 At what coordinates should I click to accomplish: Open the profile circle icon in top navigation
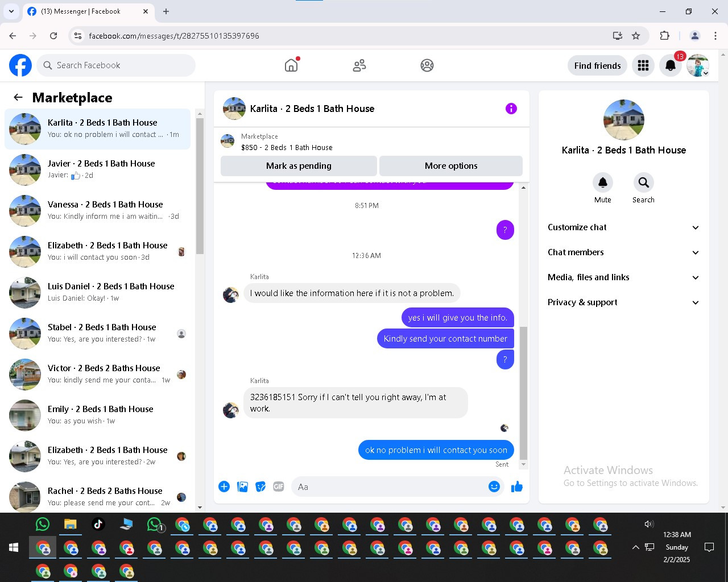click(x=427, y=65)
